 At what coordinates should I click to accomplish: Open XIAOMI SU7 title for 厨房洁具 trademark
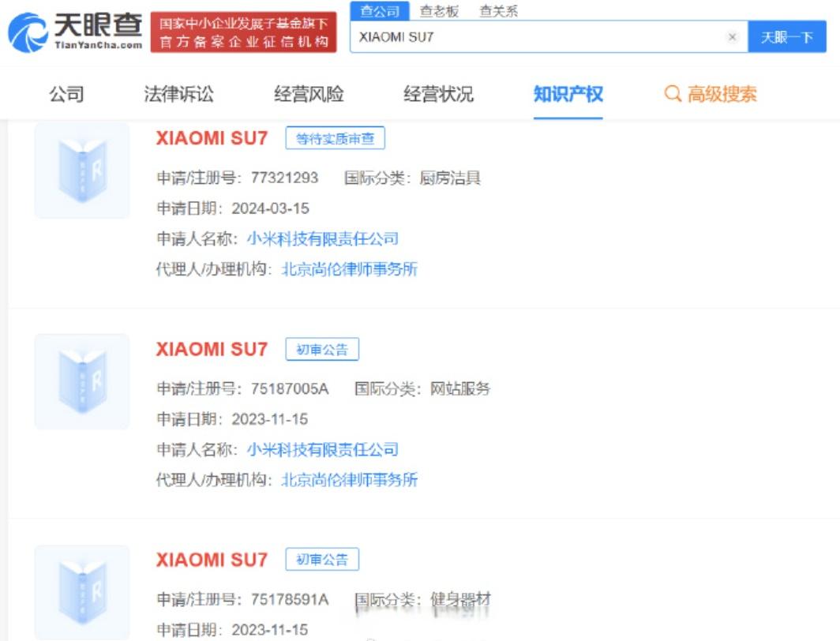212,138
